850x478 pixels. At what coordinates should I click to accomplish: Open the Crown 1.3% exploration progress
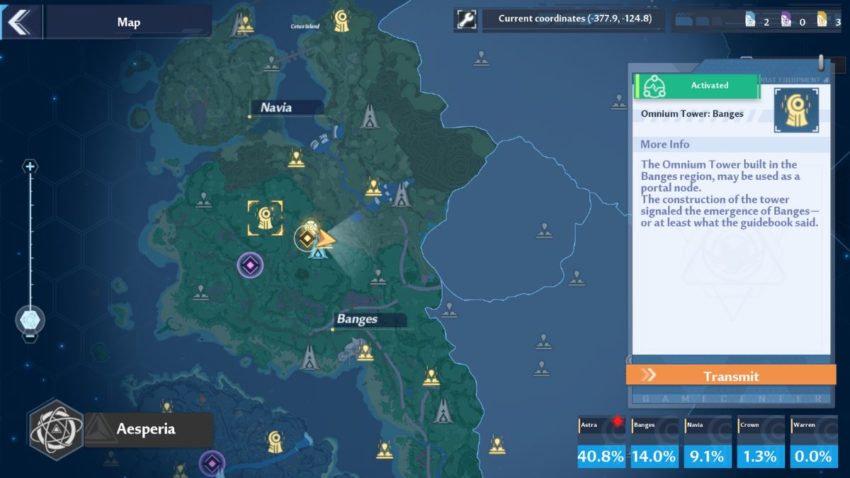pos(760,442)
